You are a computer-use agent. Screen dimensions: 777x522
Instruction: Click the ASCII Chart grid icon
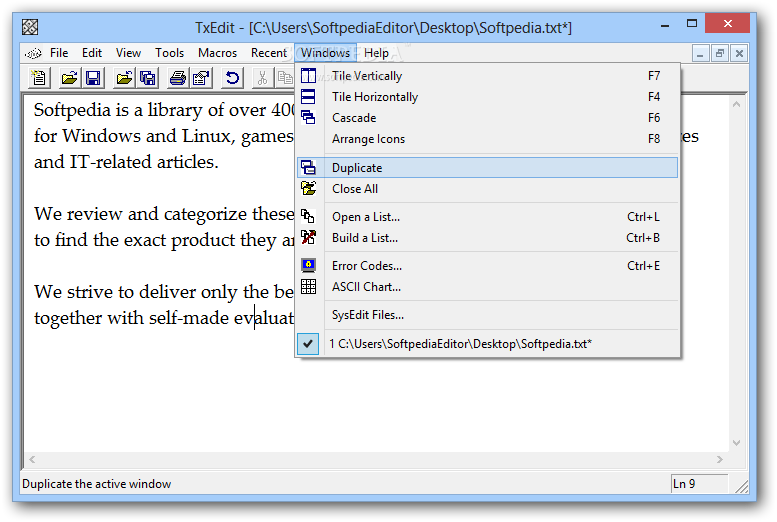coord(308,287)
